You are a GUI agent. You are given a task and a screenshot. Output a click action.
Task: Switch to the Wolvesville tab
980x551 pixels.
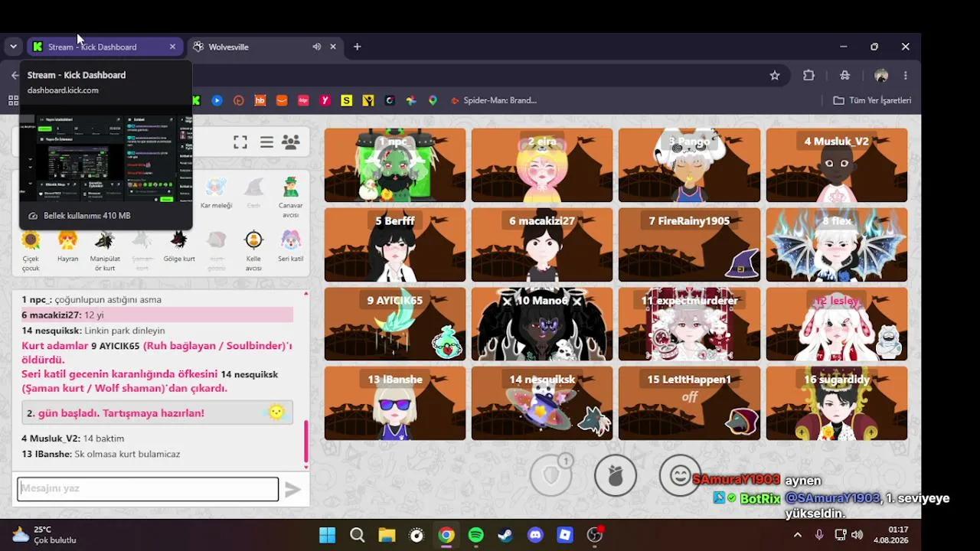pos(266,47)
